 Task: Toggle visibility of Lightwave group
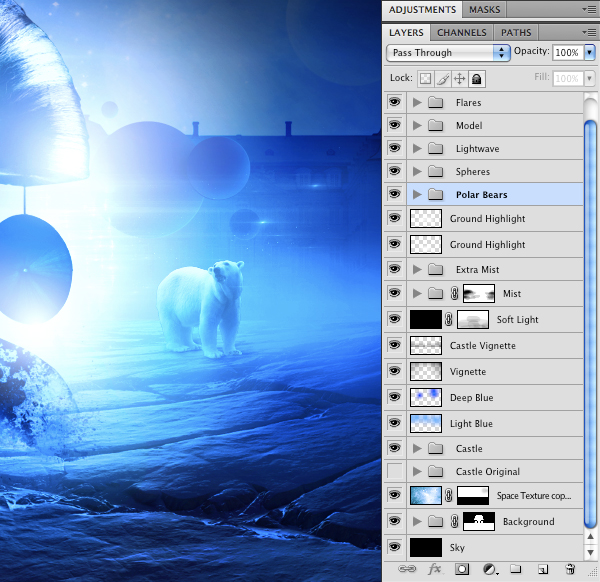coord(395,148)
